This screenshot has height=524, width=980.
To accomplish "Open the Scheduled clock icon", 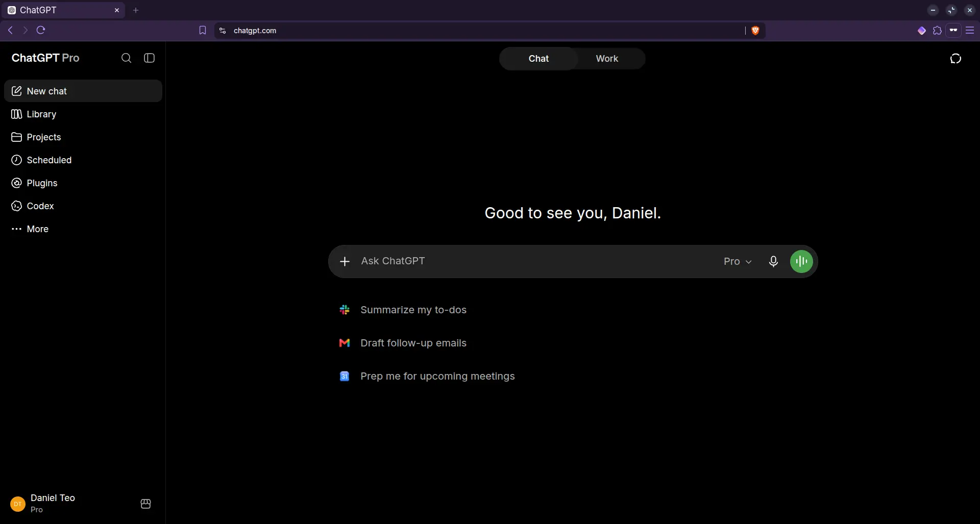I will [x=16, y=160].
